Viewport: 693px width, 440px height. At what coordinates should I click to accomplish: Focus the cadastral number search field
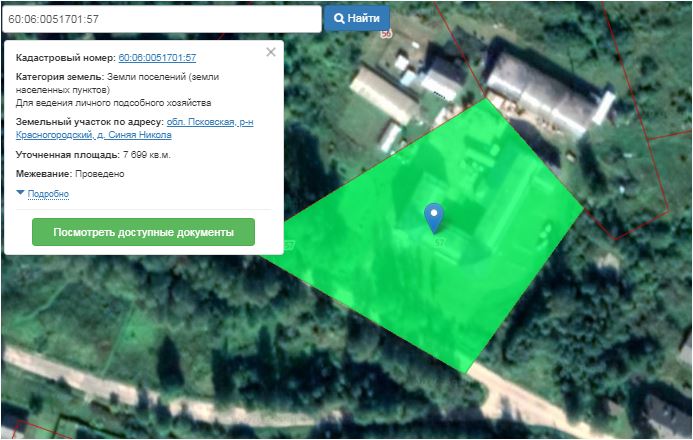[x=162, y=19]
